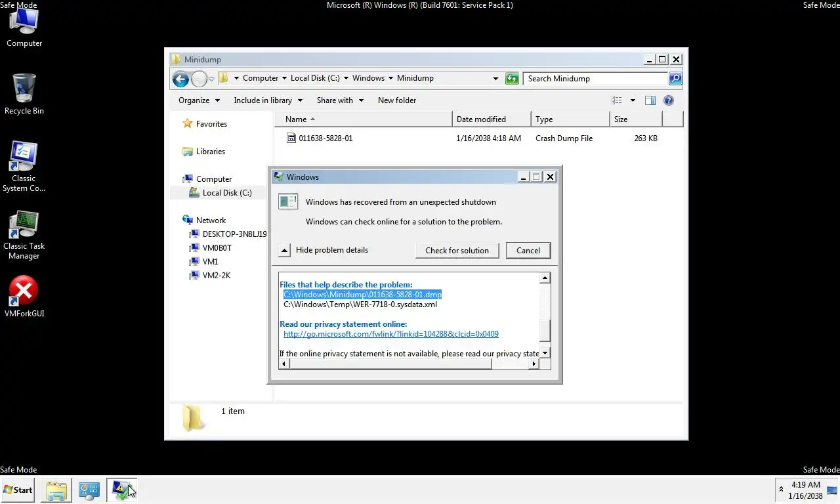
Task: Click details horizontal scrollbar left arrow
Action: [283, 364]
